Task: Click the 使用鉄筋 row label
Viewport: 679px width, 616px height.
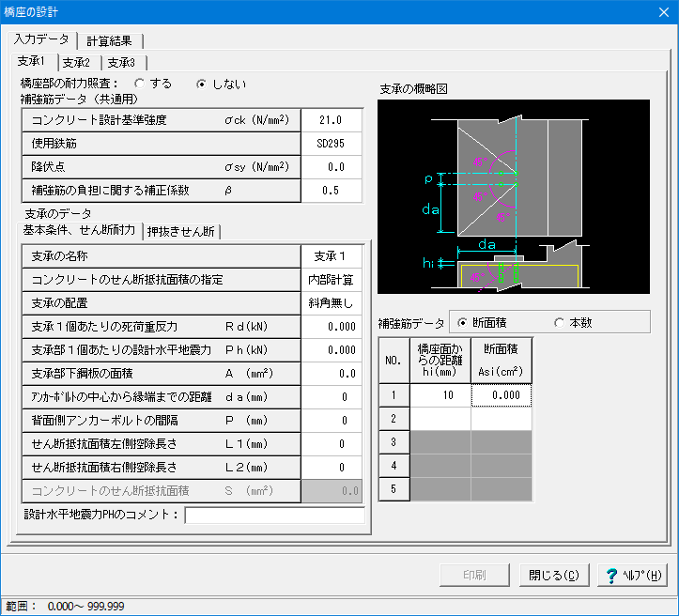Action: (162, 144)
